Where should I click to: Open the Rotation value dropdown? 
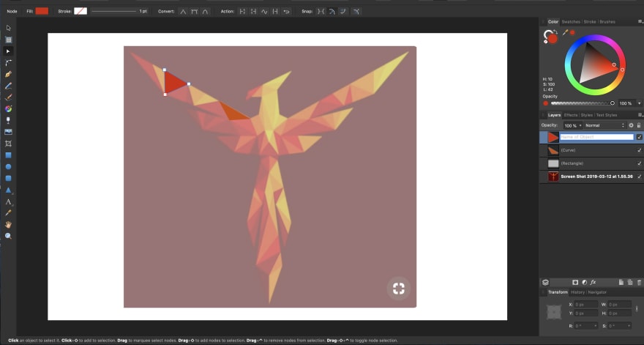click(x=596, y=326)
